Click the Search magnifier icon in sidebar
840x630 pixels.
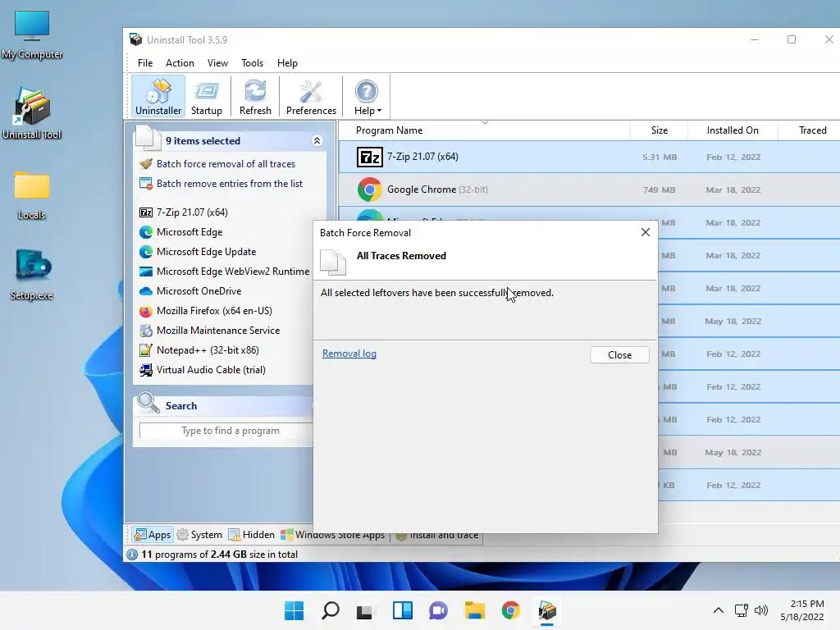pyautogui.click(x=148, y=404)
